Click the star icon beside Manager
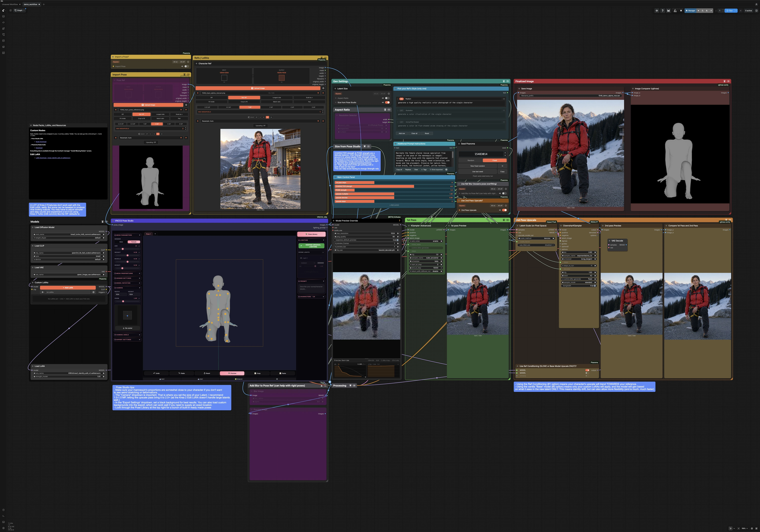The width and height of the screenshot is (760, 532). (698, 11)
